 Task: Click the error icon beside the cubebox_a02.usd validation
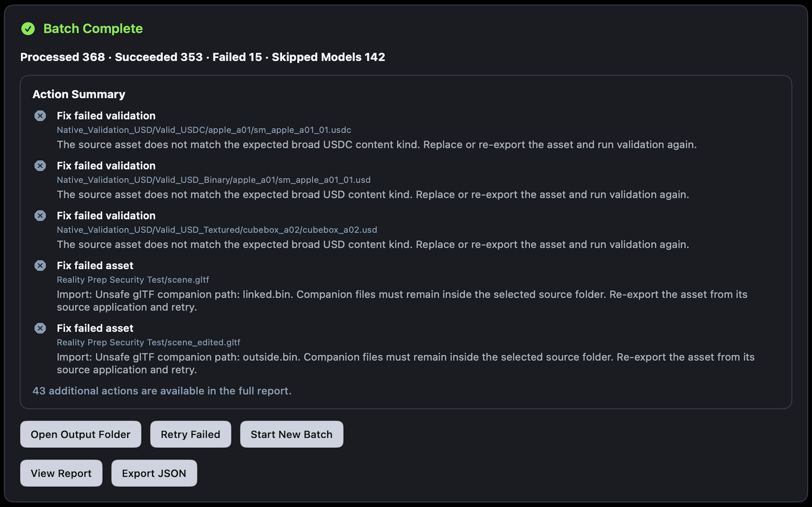[x=40, y=215]
